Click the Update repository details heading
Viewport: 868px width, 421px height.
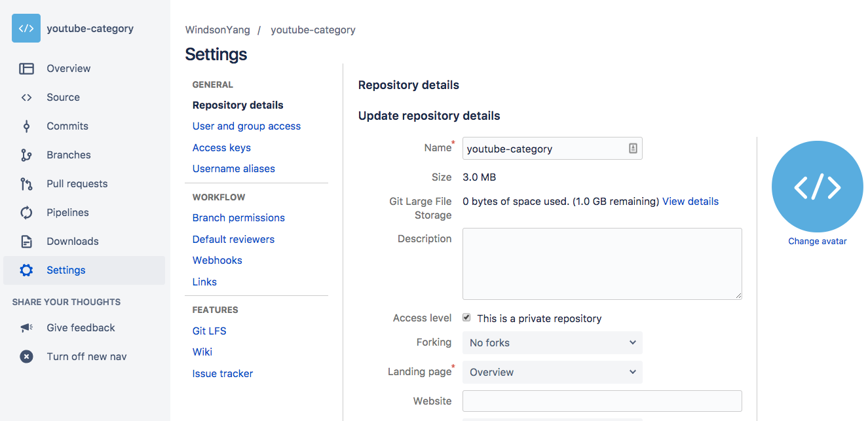point(429,116)
